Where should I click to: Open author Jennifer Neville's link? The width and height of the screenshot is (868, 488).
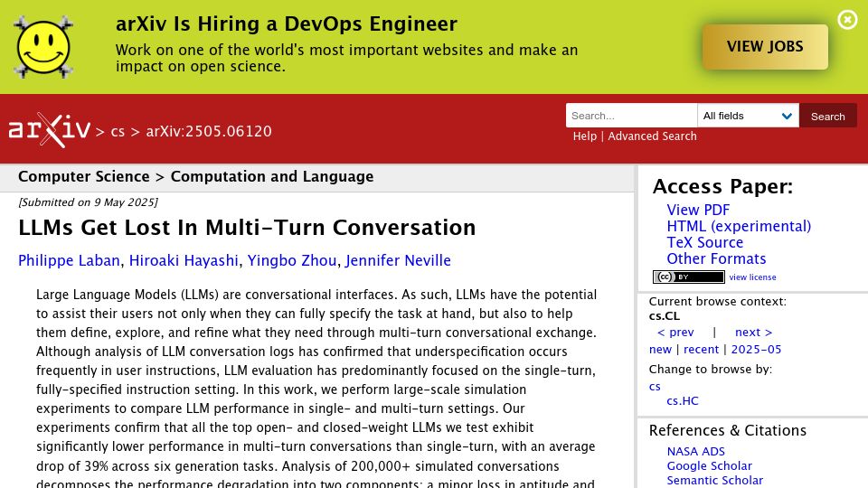pos(398,260)
